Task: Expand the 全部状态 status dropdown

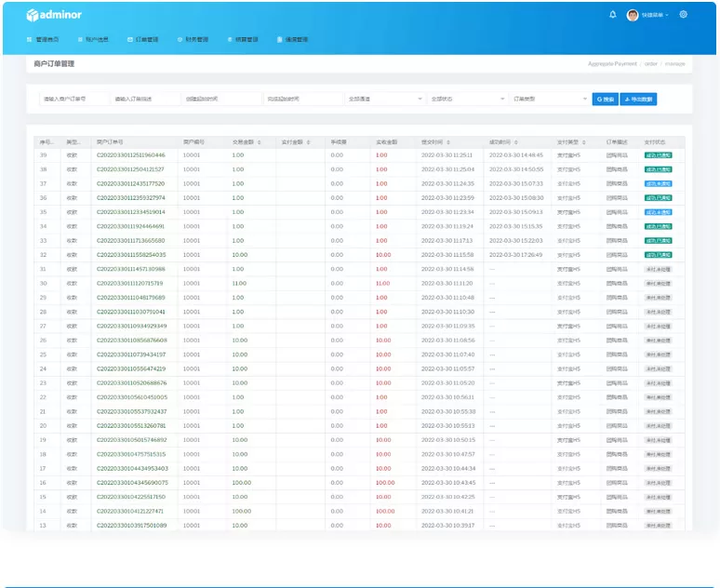Action: 465,99
